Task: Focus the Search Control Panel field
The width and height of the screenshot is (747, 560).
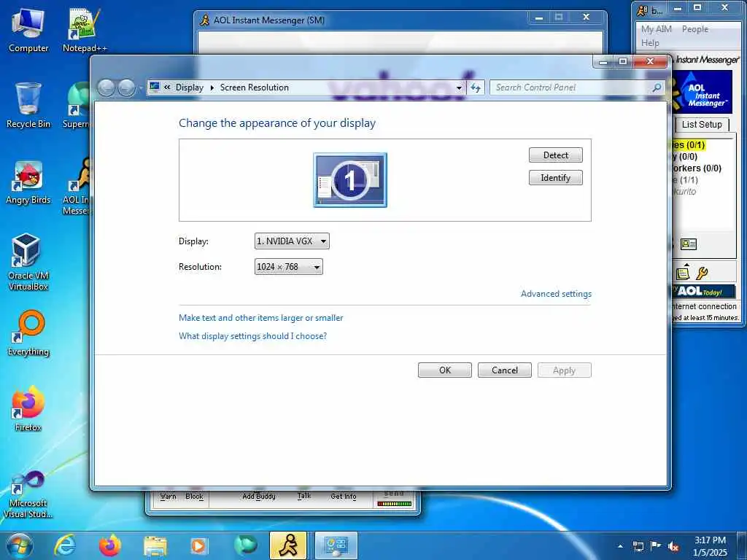Action: pos(570,87)
